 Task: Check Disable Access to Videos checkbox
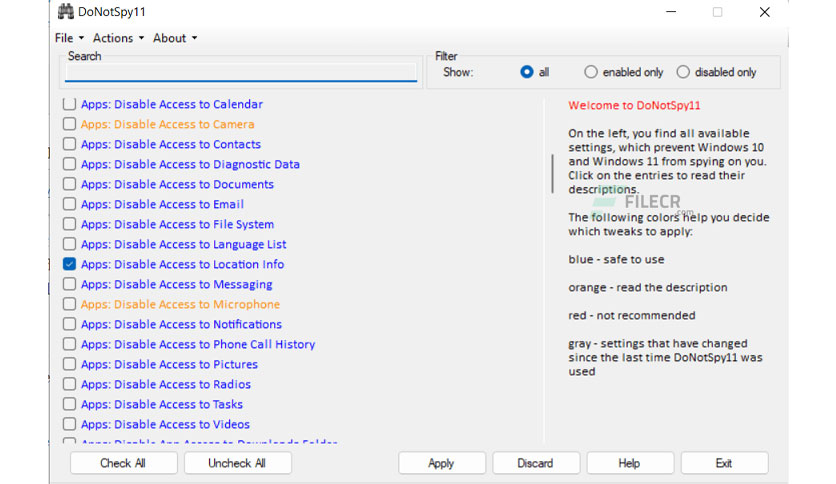[x=69, y=424]
